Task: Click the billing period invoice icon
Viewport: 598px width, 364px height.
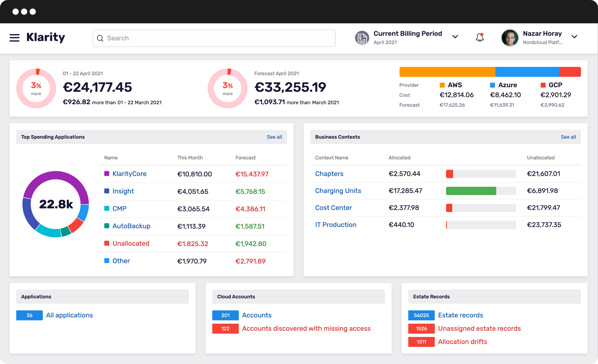Action: (x=362, y=38)
